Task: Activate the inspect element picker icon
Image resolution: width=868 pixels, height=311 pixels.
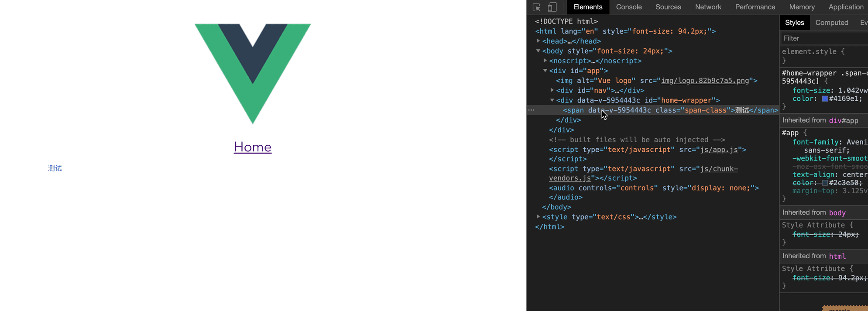Action: (537, 7)
